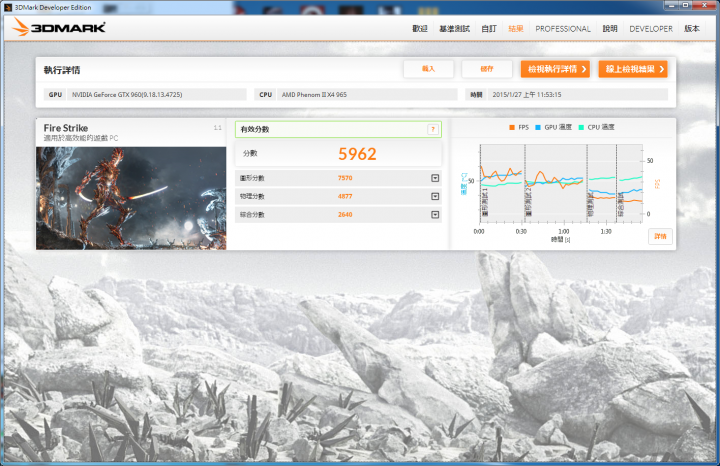Open the 自訂 tab
The image size is (720, 466).
489,29
